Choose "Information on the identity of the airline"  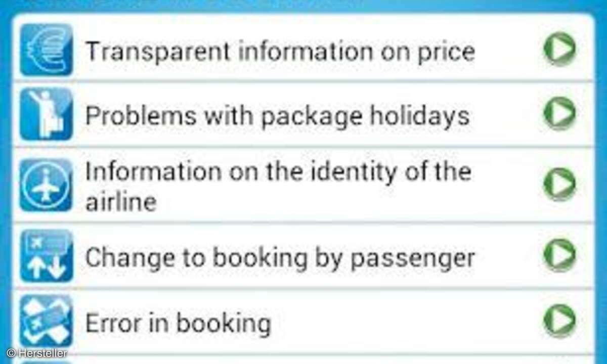click(278, 187)
